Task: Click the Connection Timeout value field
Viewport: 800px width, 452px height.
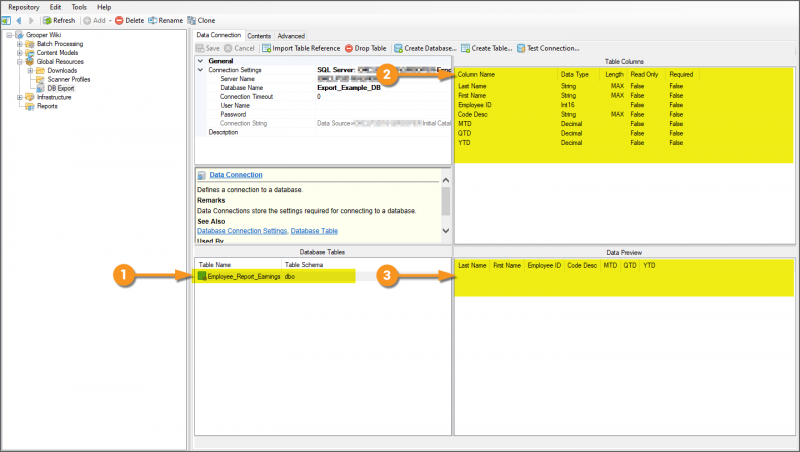Action: (380, 96)
